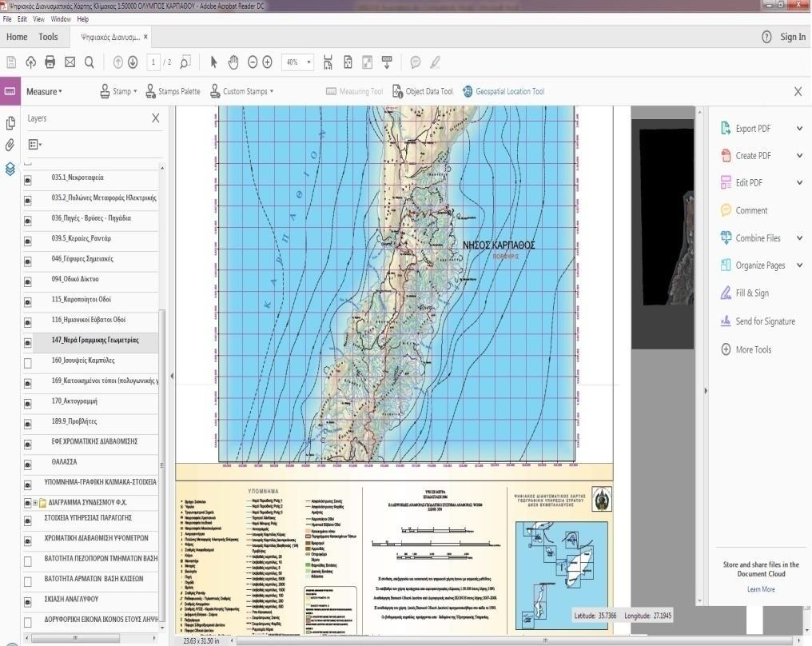Image resolution: width=812 pixels, height=646 pixels.
Task: Open the Object Data Tool
Action: click(x=423, y=91)
